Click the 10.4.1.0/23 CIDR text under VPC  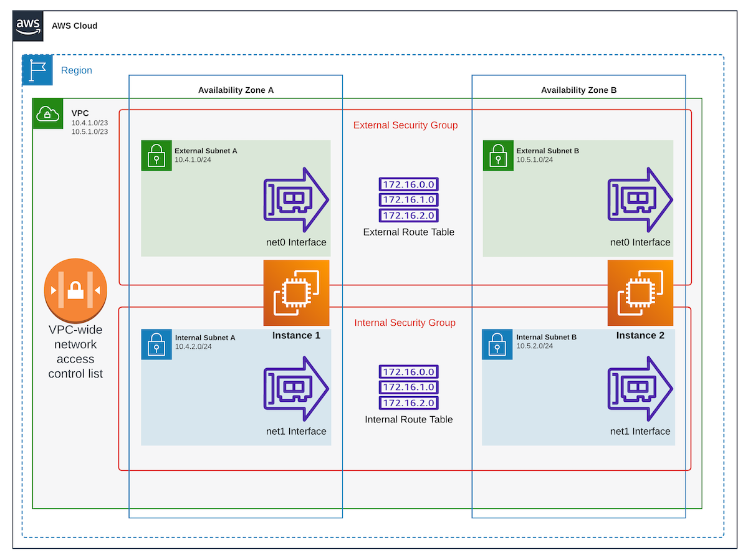90,123
